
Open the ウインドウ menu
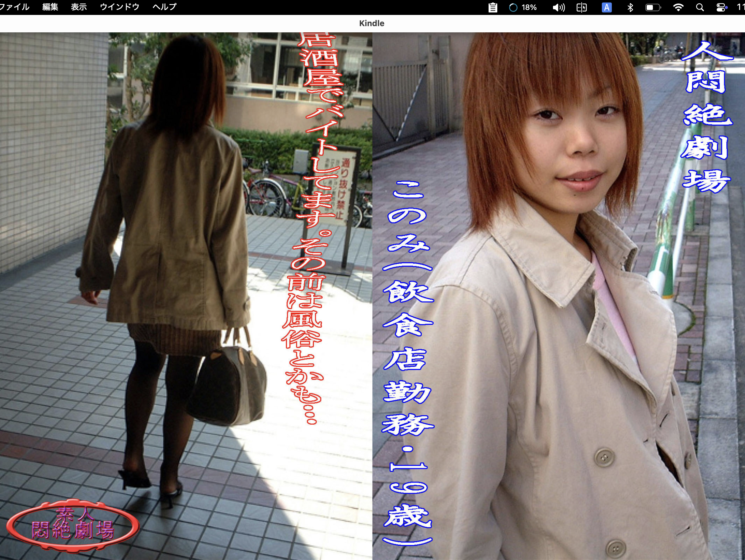pos(119,7)
